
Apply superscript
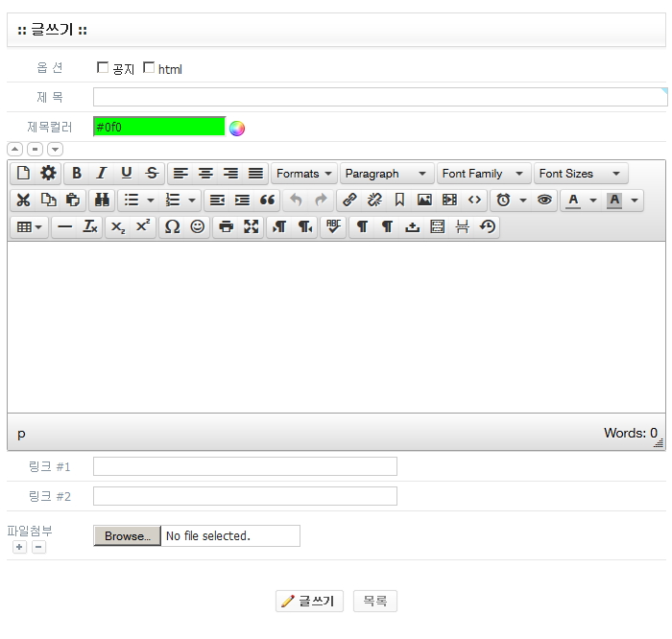[x=143, y=227]
